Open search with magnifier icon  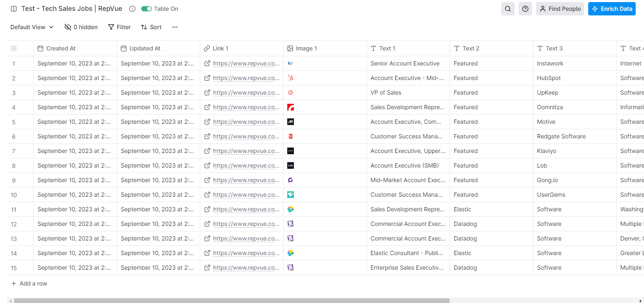pyautogui.click(x=508, y=9)
